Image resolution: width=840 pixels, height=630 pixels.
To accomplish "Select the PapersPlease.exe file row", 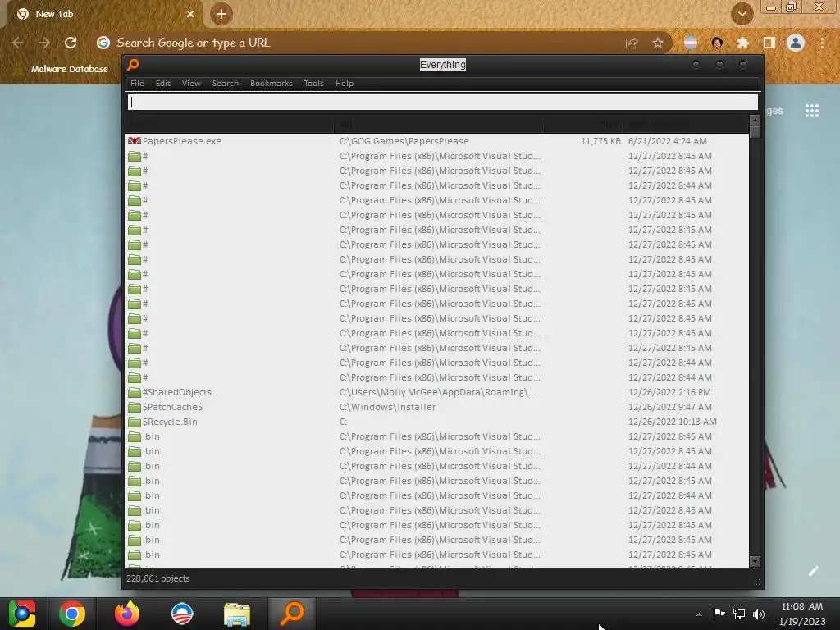I will click(x=436, y=141).
